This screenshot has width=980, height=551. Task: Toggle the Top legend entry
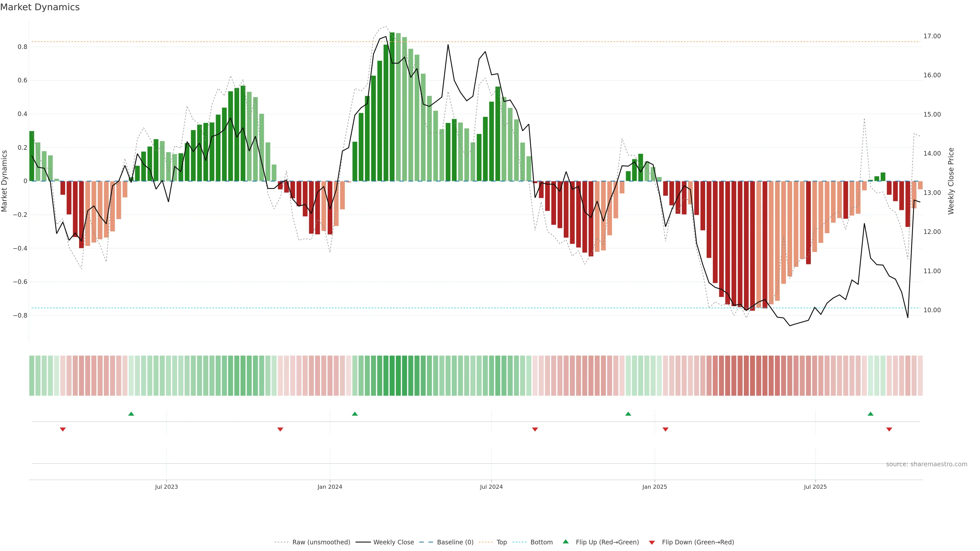[501, 542]
